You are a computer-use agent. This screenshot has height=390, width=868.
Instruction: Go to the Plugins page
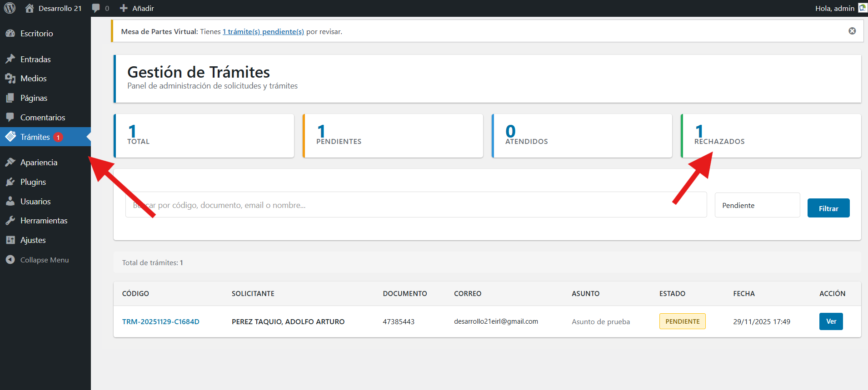(33, 182)
